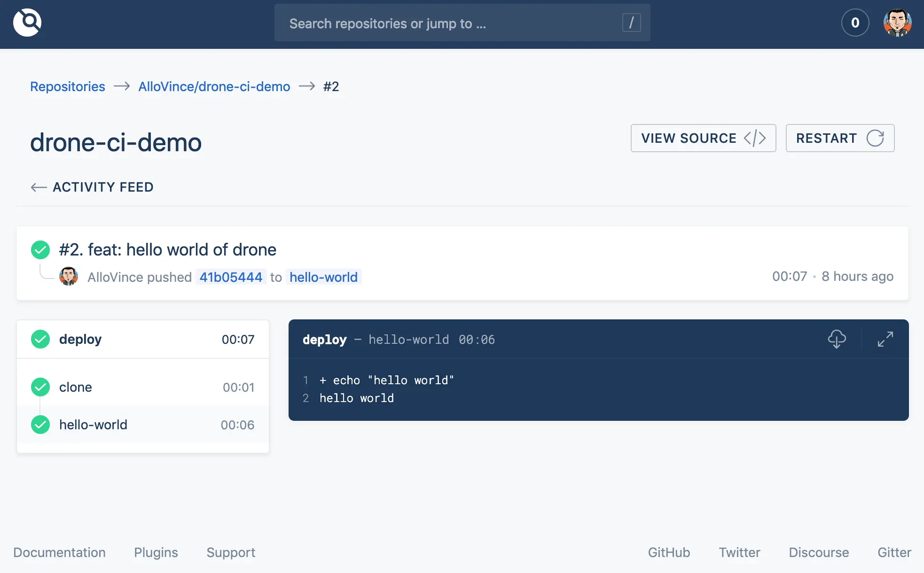
Task: Click the build #2 green success checkmark
Action: pyautogui.click(x=40, y=250)
